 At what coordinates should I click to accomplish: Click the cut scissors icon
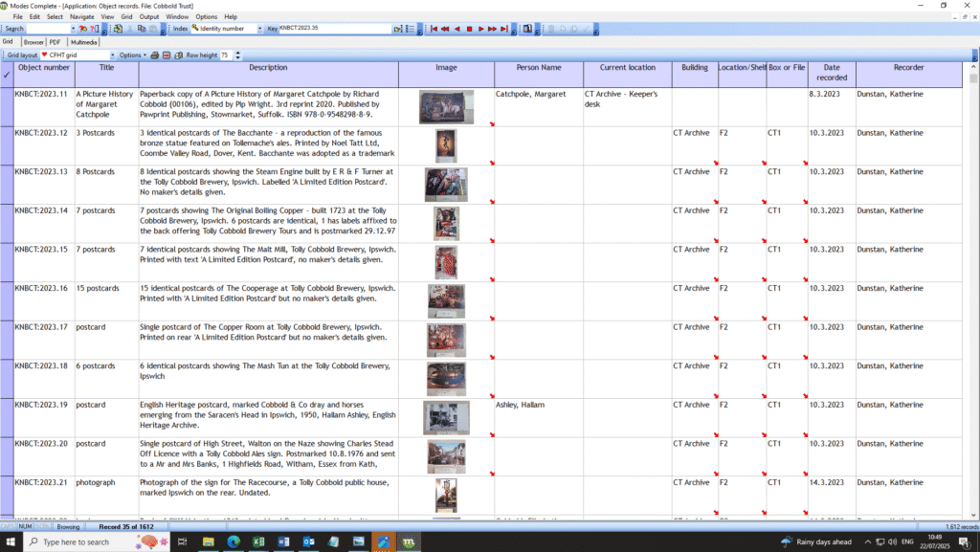coord(130,29)
